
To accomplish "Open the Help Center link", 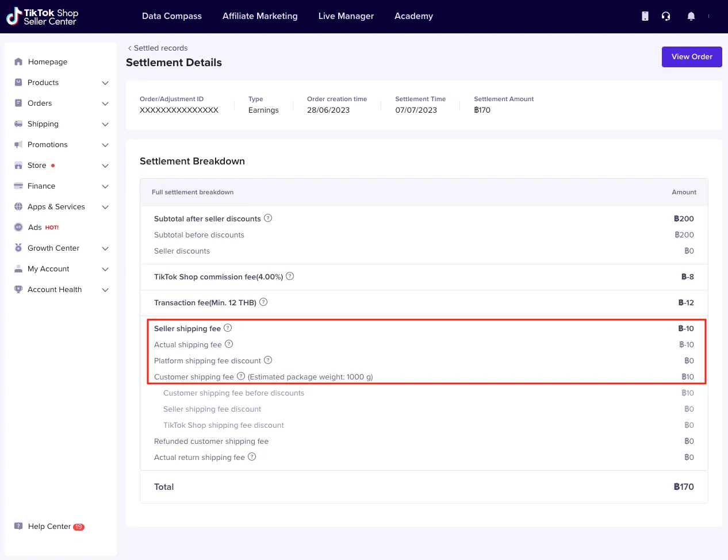I will [x=49, y=527].
